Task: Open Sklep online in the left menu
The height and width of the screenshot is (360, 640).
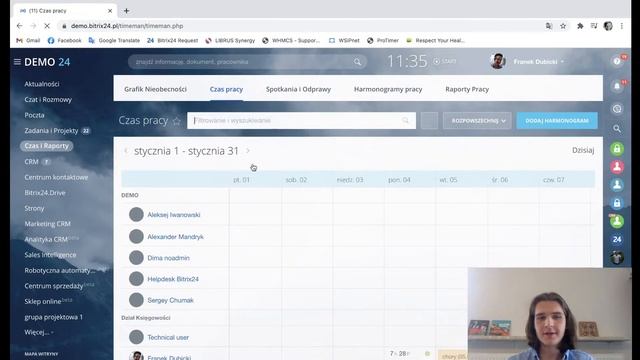Action: point(42,301)
